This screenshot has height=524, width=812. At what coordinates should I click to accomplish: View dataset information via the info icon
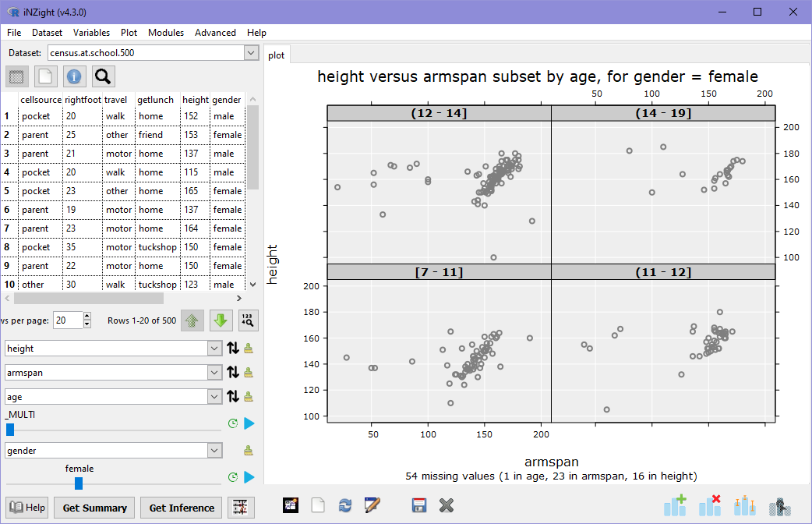point(75,76)
